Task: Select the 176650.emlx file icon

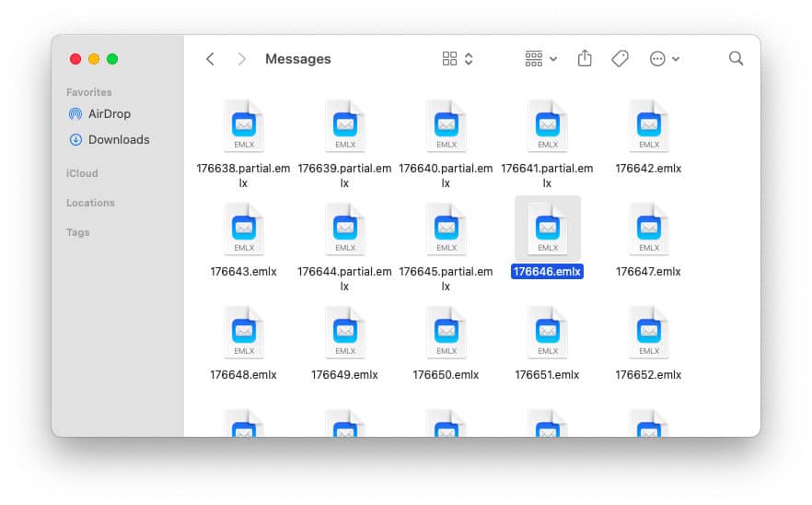Action: tap(447, 333)
